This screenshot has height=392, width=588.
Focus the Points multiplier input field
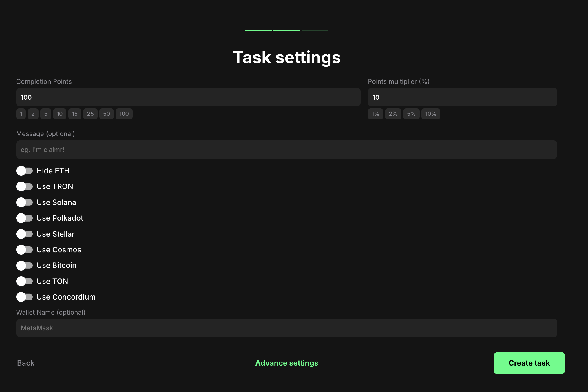(x=463, y=97)
